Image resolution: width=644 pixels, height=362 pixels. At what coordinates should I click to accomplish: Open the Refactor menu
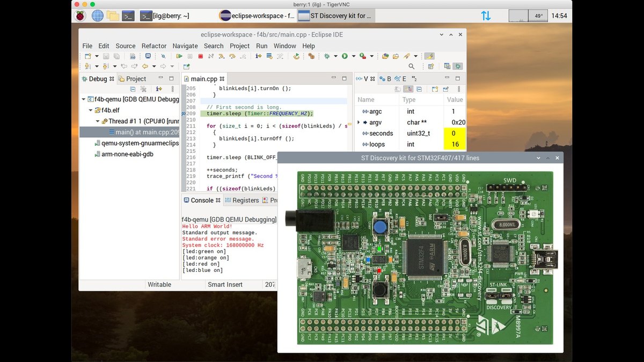click(x=154, y=46)
